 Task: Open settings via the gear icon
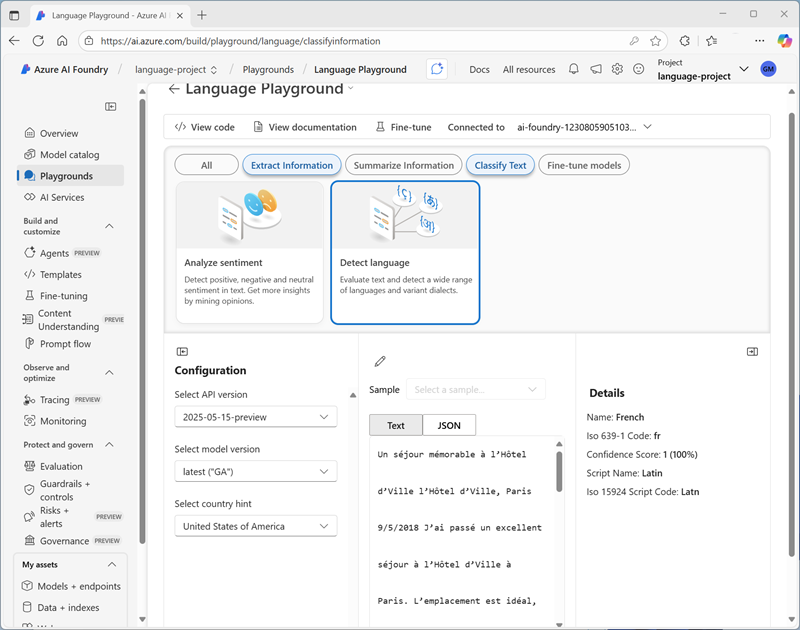click(617, 69)
